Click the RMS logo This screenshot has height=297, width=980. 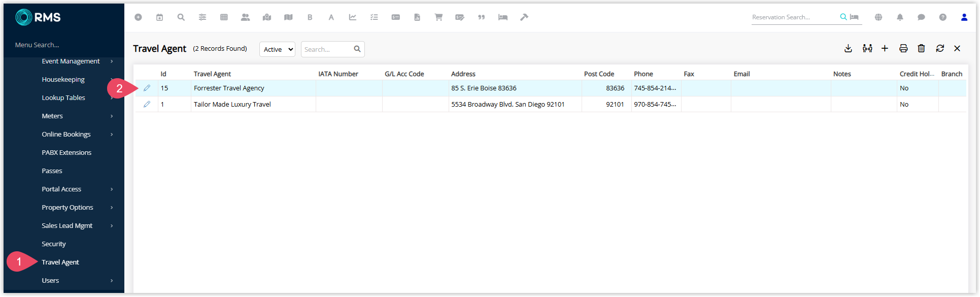pos(38,17)
